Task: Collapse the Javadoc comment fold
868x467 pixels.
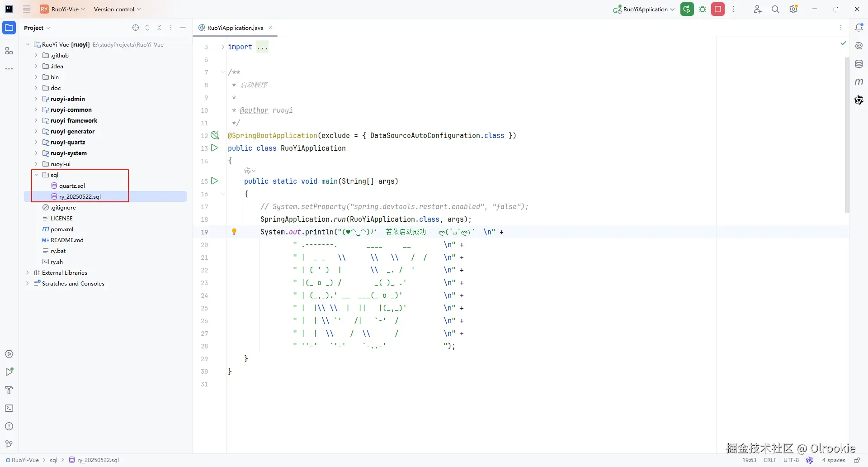Action: (223, 72)
